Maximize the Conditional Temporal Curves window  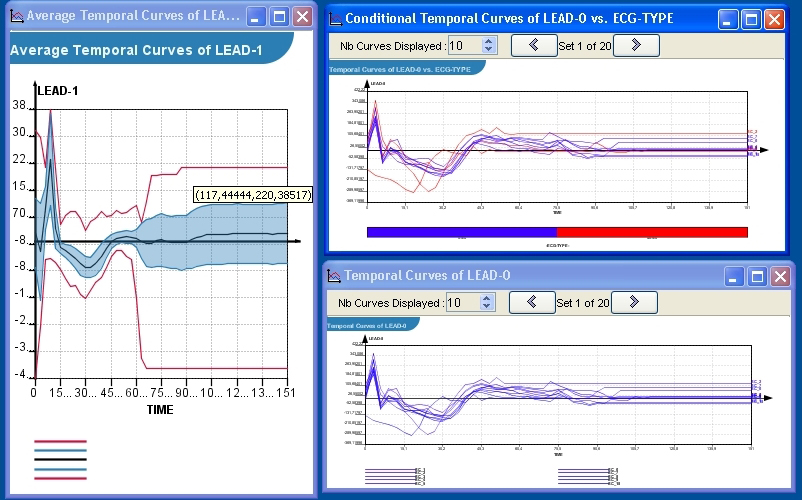click(x=751, y=20)
